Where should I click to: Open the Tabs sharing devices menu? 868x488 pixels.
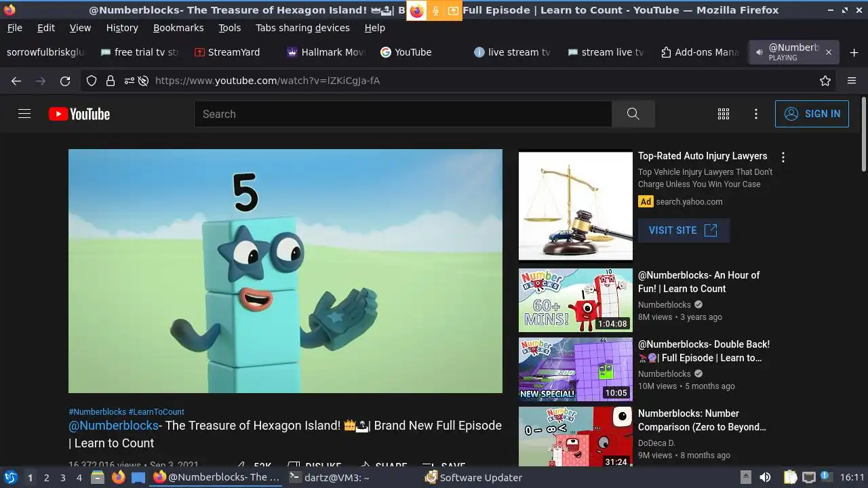click(x=302, y=28)
